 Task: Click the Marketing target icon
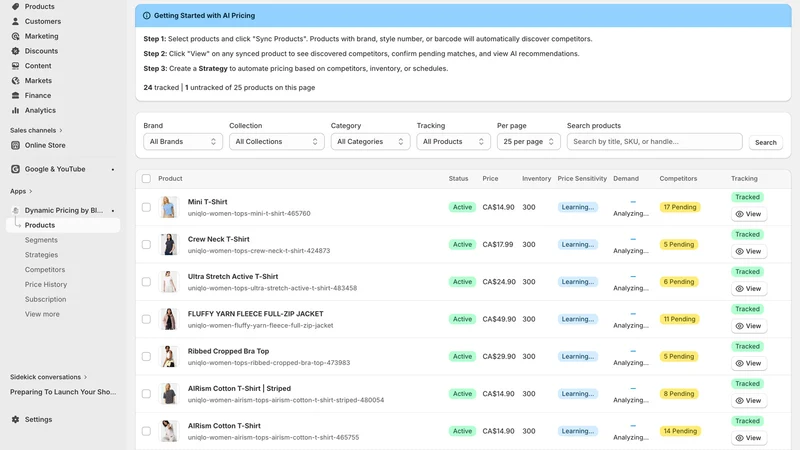[x=15, y=36]
